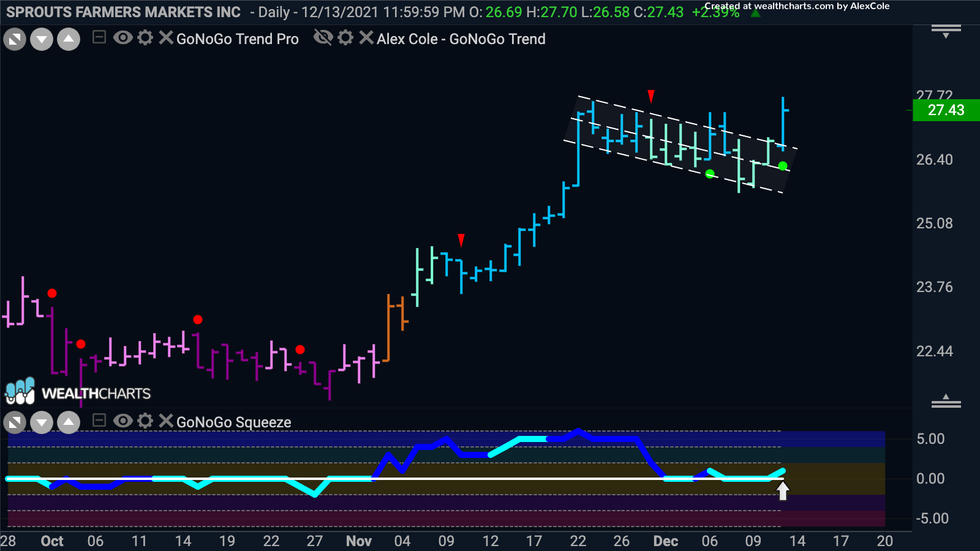Click the GoNoGo Squeeze label

(x=234, y=422)
